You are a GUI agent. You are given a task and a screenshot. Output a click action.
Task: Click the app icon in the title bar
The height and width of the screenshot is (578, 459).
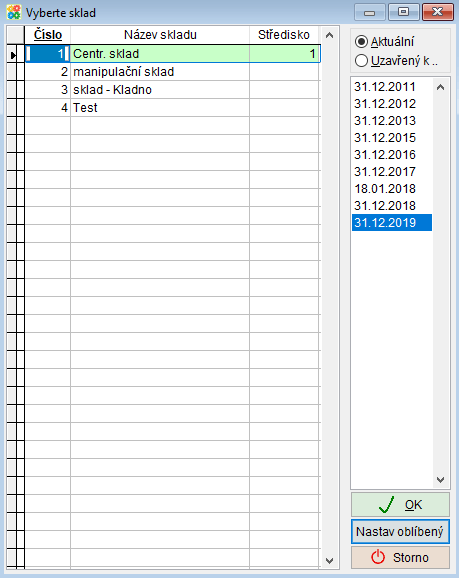[x=14, y=13]
